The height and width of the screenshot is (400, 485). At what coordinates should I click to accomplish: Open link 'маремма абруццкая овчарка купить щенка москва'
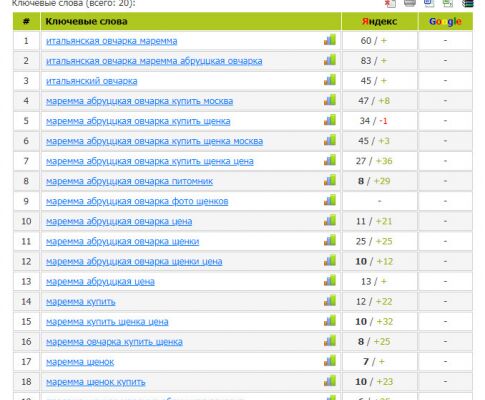pyautogui.click(x=154, y=141)
